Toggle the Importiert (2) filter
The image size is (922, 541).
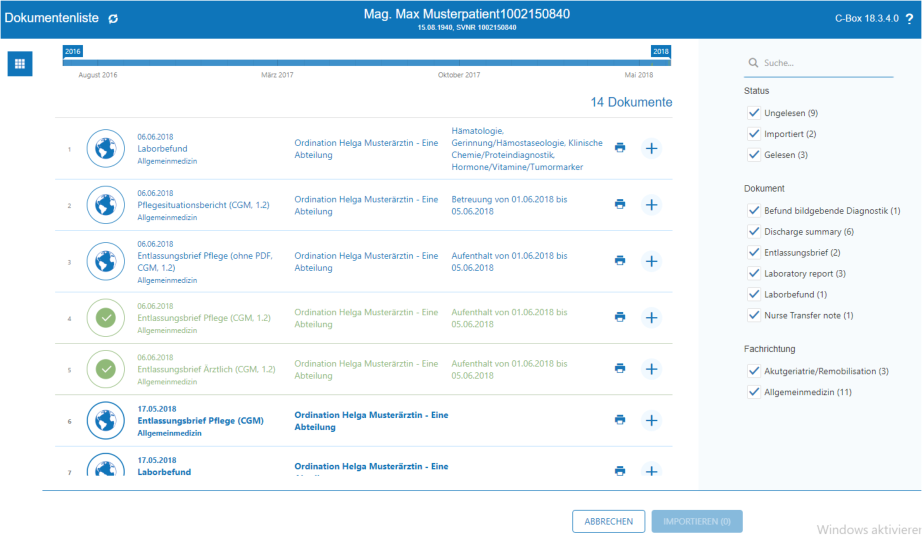(754, 133)
